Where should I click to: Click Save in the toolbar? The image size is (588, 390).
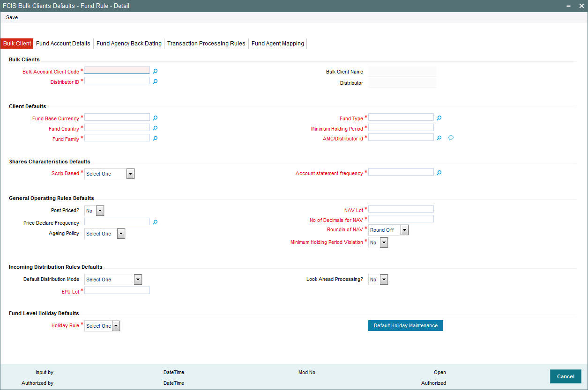pos(12,17)
